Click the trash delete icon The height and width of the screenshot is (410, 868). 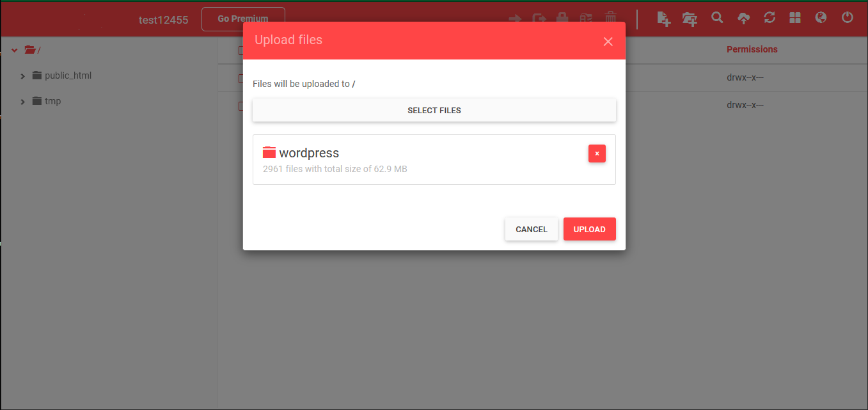click(611, 18)
